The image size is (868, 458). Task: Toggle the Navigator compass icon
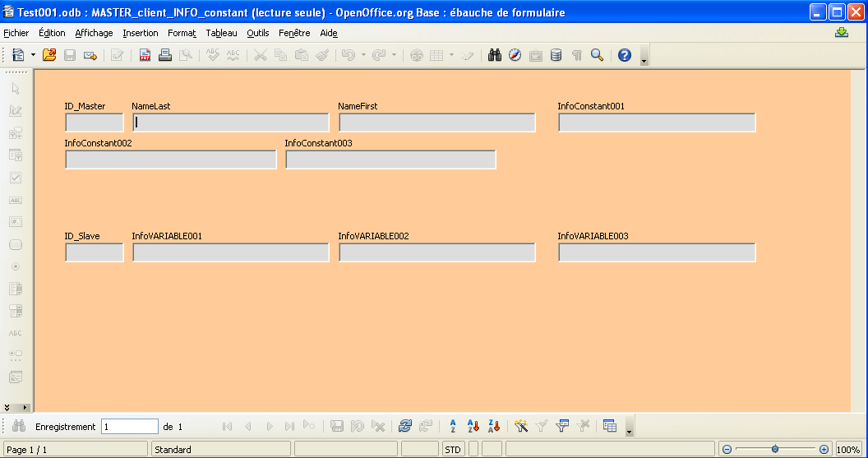pyautogui.click(x=515, y=55)
